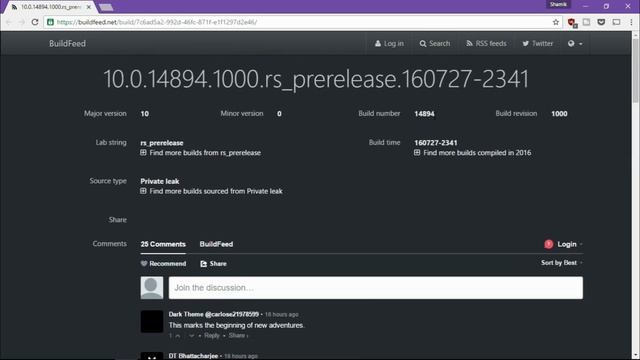Click the page vertical scrollbar thumb
640x360 pixels.
coord(635,70)
